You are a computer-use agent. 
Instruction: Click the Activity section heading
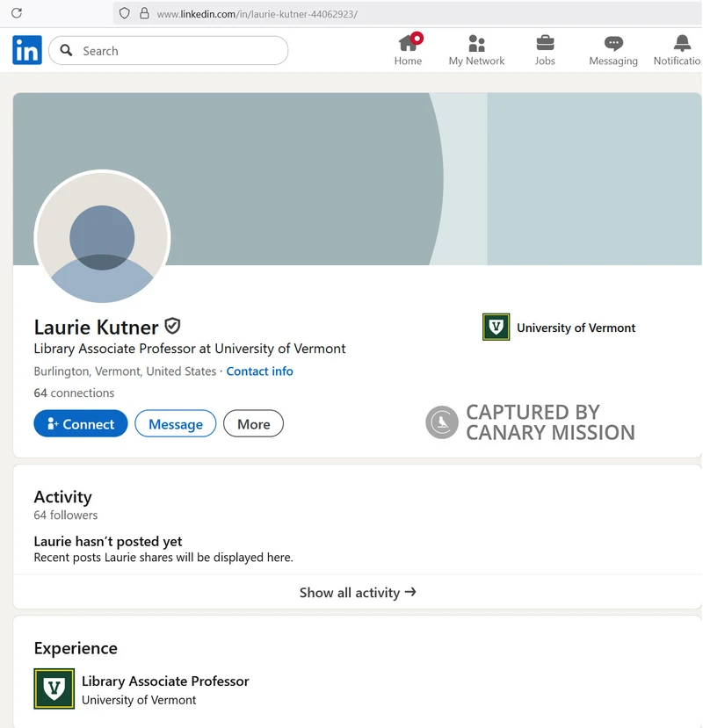[62, 497]
